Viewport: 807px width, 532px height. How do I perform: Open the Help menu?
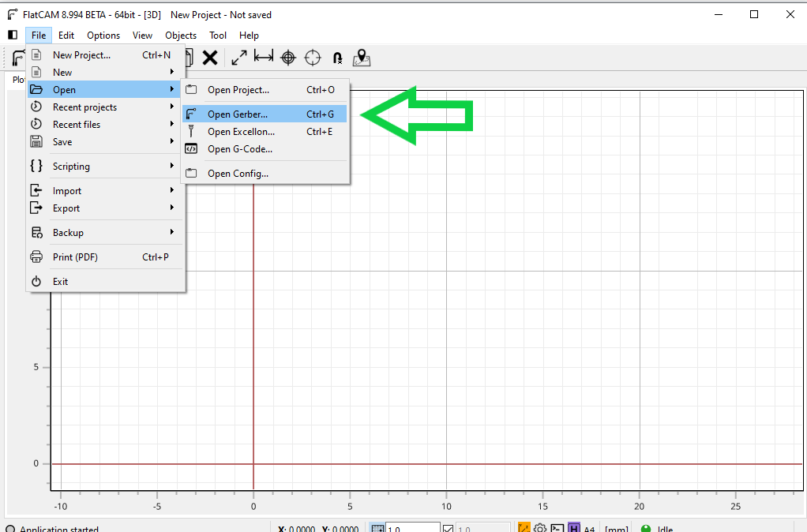[249, 35]
